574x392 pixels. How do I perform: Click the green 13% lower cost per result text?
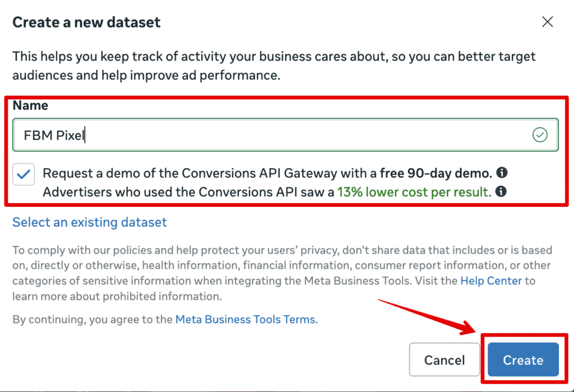414,192
